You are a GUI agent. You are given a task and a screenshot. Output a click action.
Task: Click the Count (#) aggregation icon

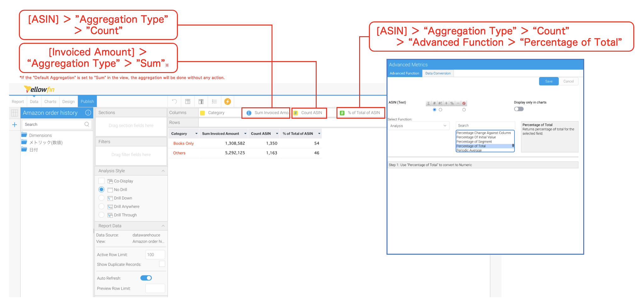coord(434,103)
